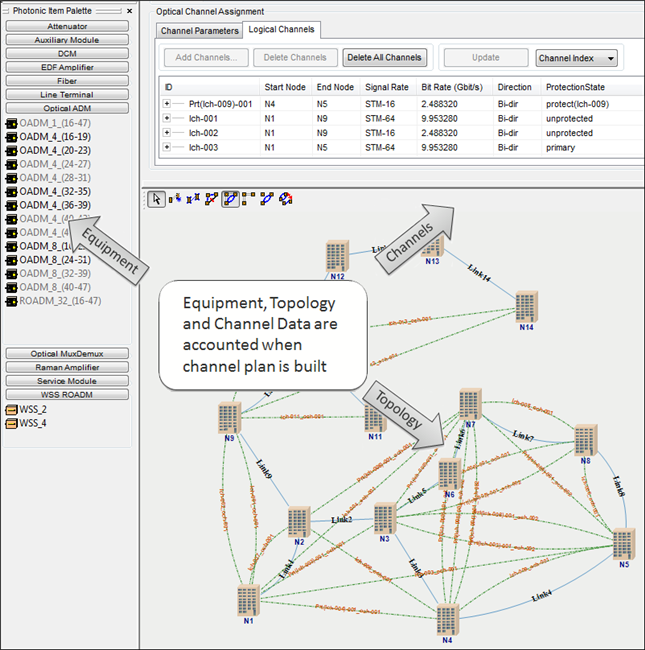Expand the Raman Amplifier palette section
Screen dimensions: 645x650
[x=67, y=367]
